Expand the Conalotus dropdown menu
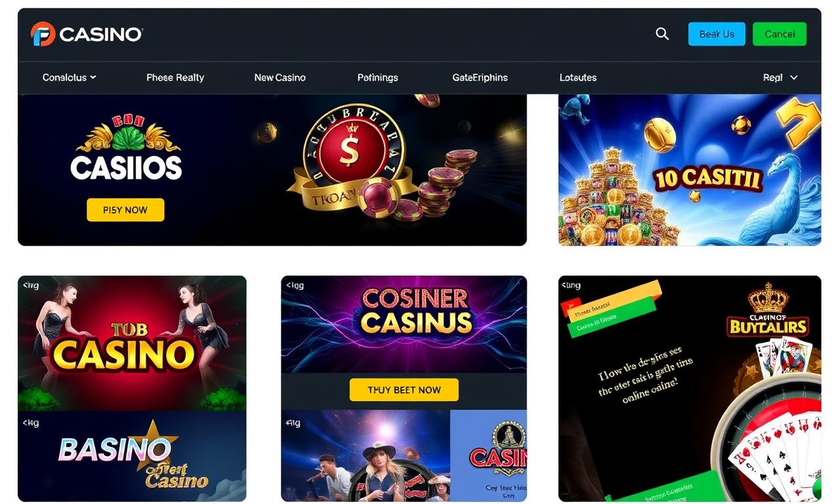Screen dimensions: 840x504 tap(70, 77)
